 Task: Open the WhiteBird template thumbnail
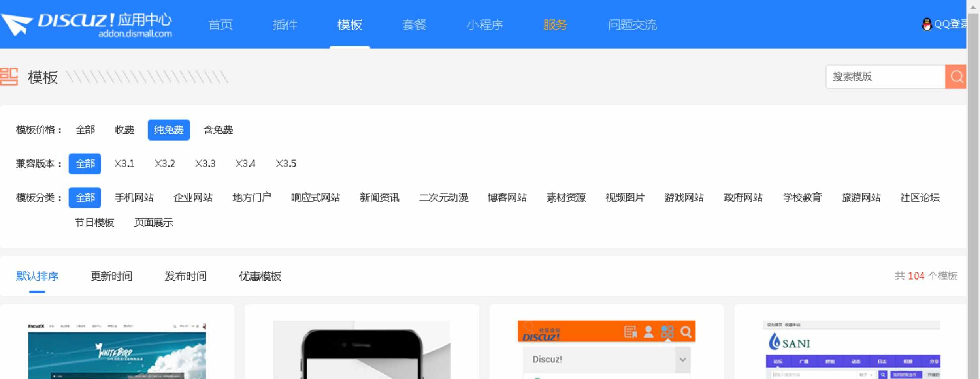click(117, 350)
